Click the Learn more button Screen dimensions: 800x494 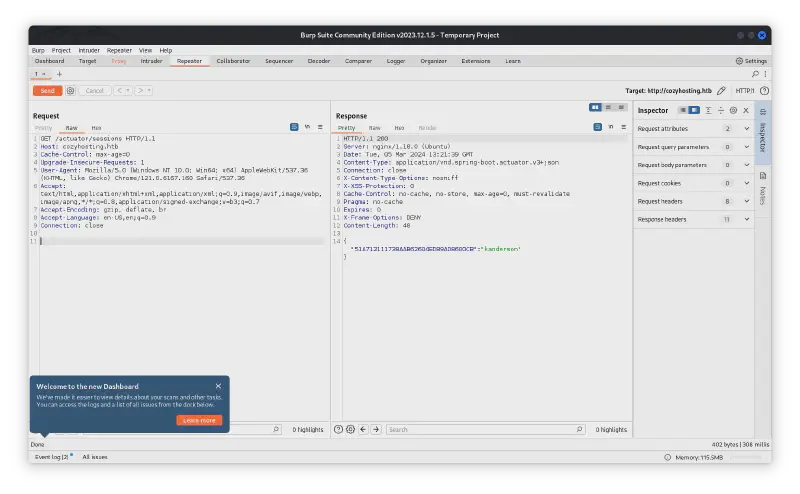coord(199,420)
